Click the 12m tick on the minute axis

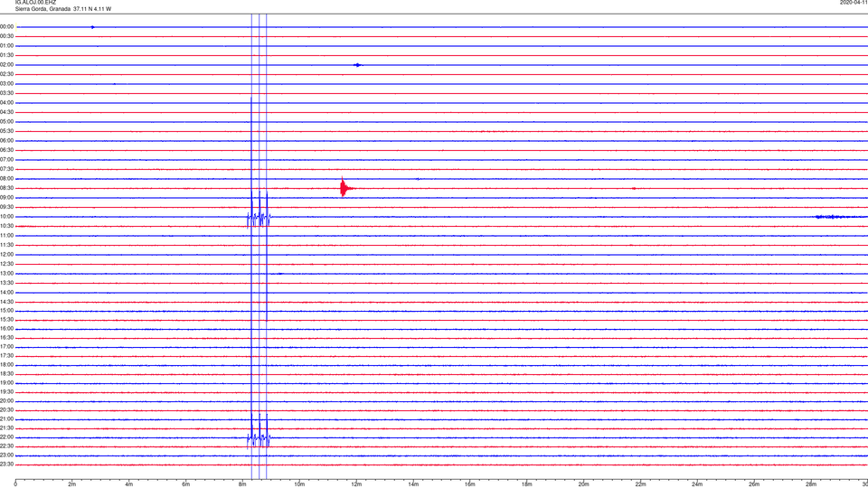tap(356, 484)
